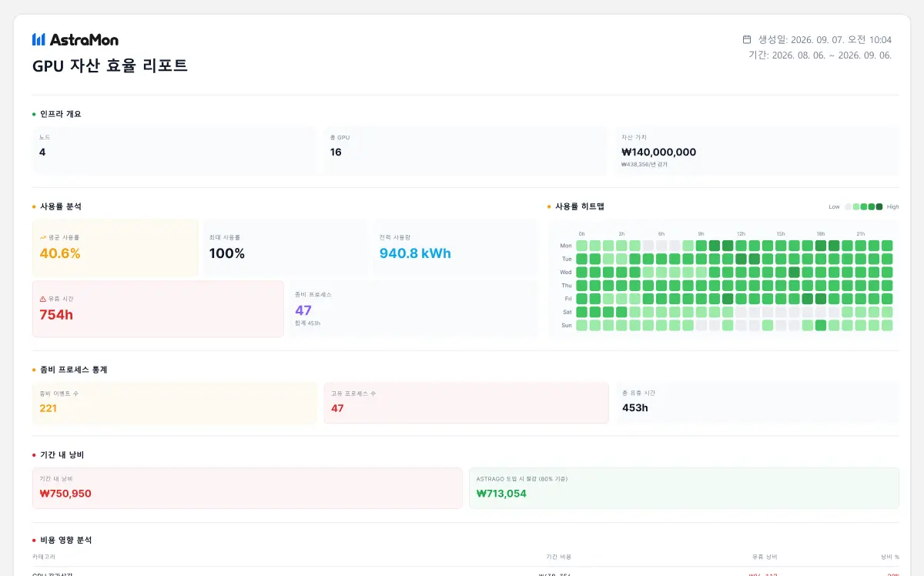Select the darkest legend swatch next to High

(x=879, y=206)
